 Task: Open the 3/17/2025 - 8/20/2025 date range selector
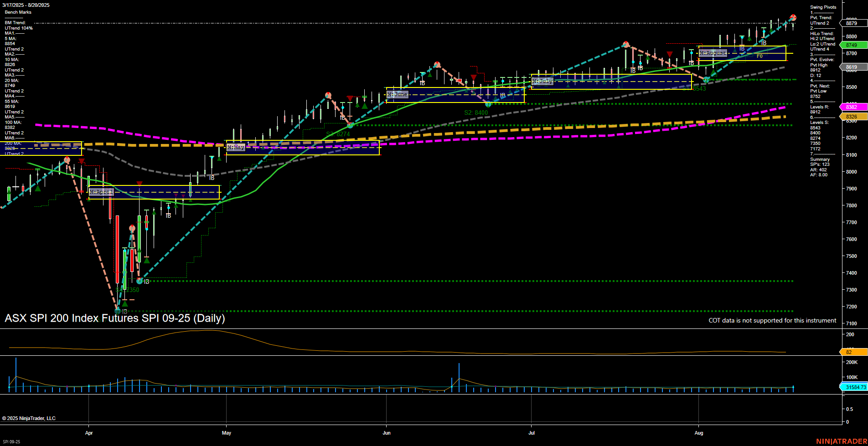25,5
